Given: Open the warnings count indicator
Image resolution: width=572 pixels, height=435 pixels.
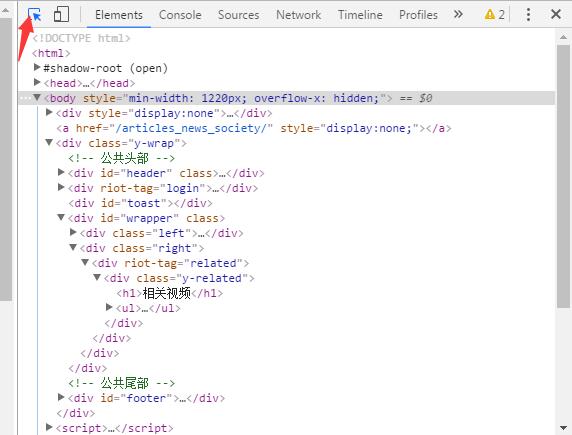Looking at the screenshot, I should click(494, 15).
